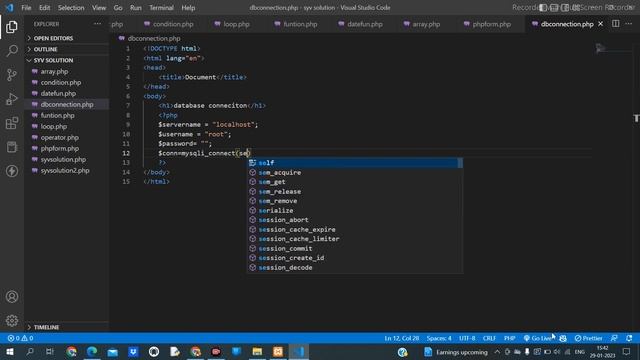Open the Help menu
Image resolution: width=640 pixels, height=360 pixels.
[188, 8]
